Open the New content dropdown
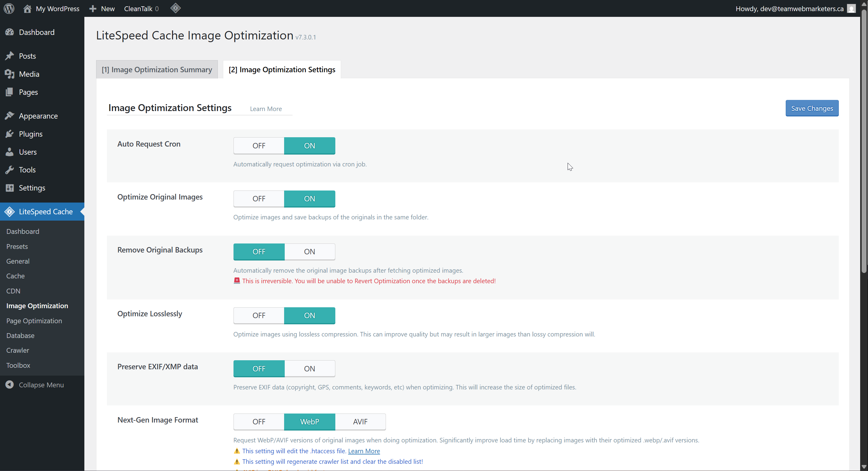Screen dimensions: 868x471 (102, 8)
